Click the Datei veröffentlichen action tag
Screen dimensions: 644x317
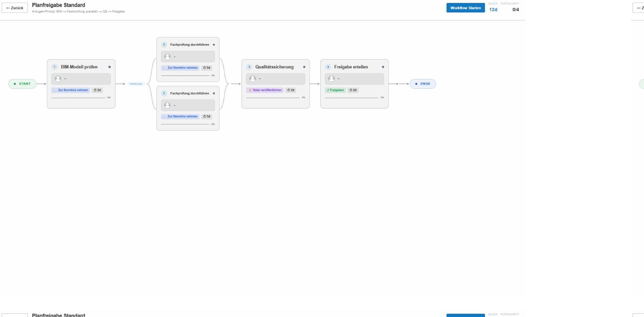(265, 90)
